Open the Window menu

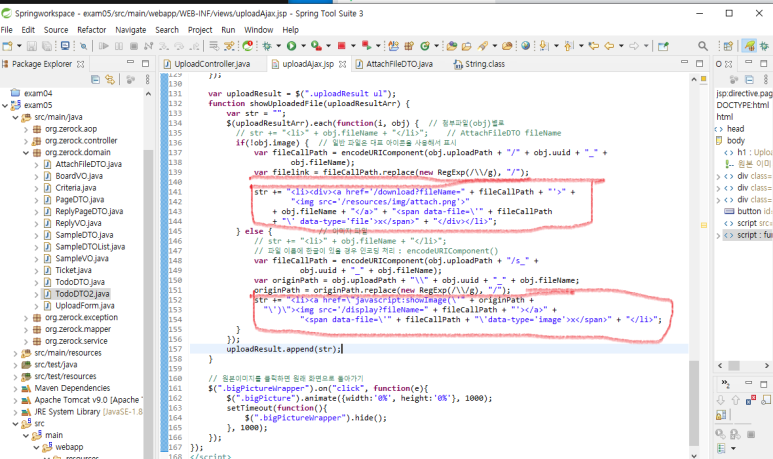tap(258, 30)
